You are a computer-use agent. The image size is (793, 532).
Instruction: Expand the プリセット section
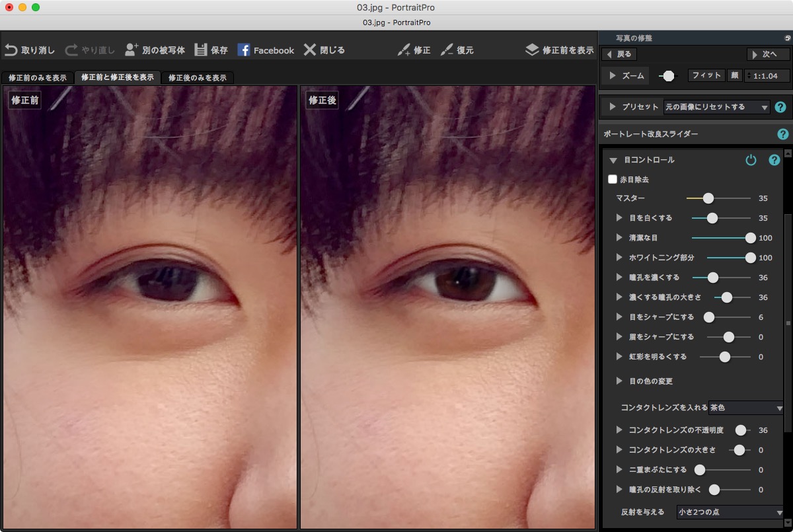pos(613,106)
